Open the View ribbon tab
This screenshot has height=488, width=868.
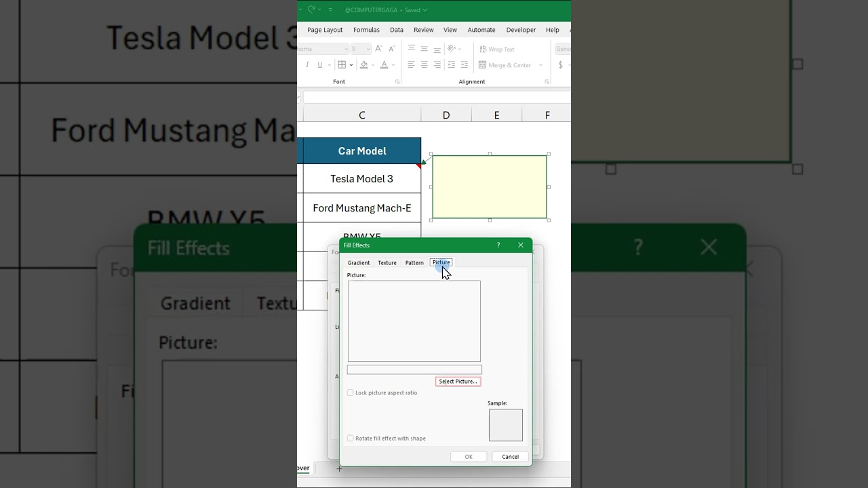(450, 30)
